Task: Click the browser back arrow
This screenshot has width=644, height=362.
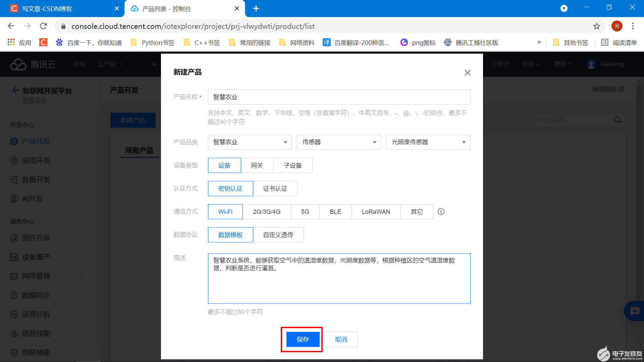Action: [x=11, y=26]
